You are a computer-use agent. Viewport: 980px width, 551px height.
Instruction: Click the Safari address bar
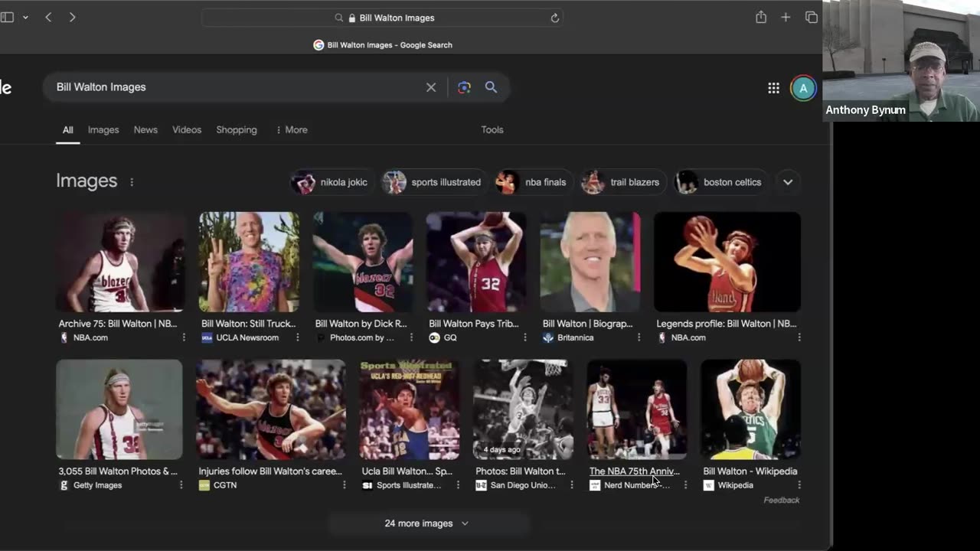coord(383,18)
